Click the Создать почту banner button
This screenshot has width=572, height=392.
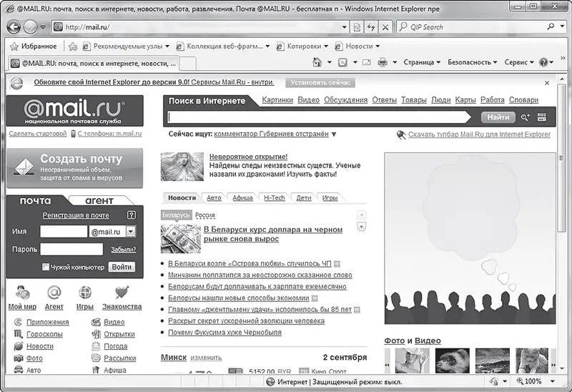(x=75, y=168)
